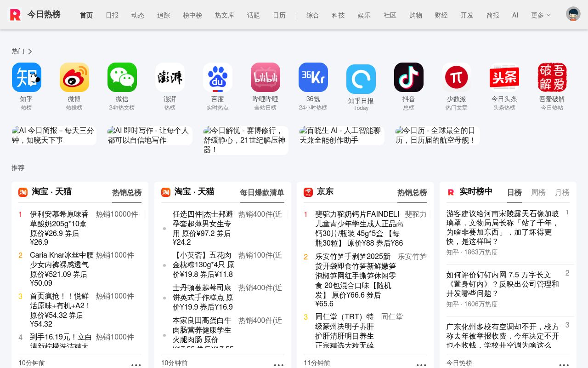Open the 日报 nav item
Screen dimensions: 588x368
coord(112,15)
